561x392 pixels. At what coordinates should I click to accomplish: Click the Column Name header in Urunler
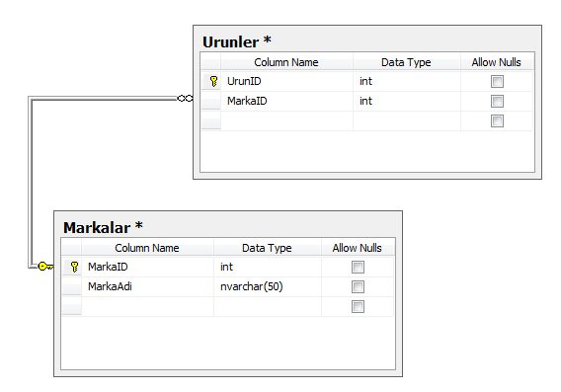pos(286,62)
